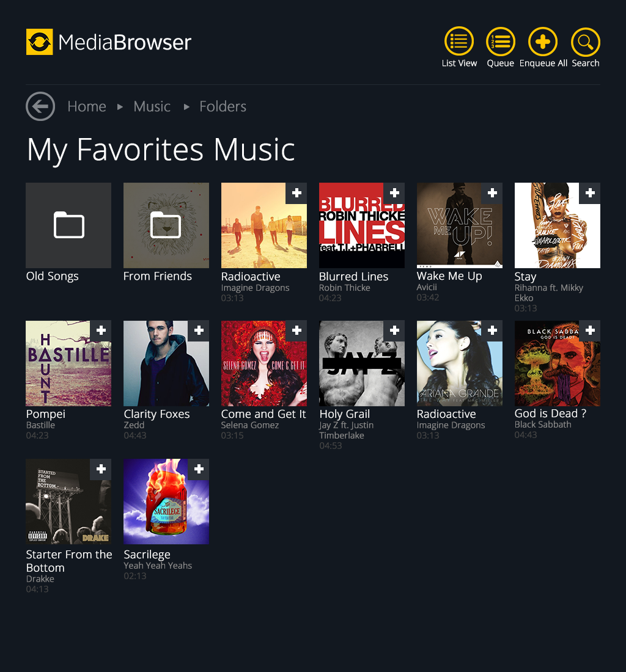Go to Music breadcrumb
Viewport: 626px width, 672px height.
(152, 106)
